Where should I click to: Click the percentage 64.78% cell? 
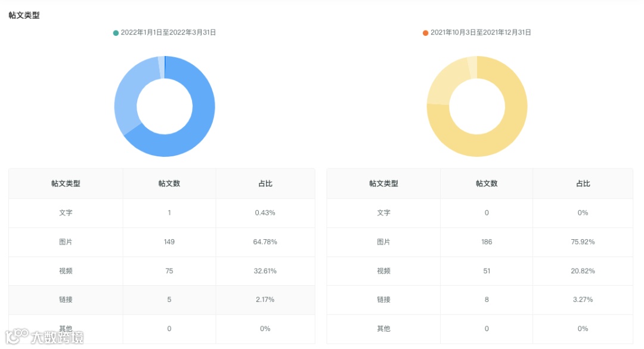[265, 242]
